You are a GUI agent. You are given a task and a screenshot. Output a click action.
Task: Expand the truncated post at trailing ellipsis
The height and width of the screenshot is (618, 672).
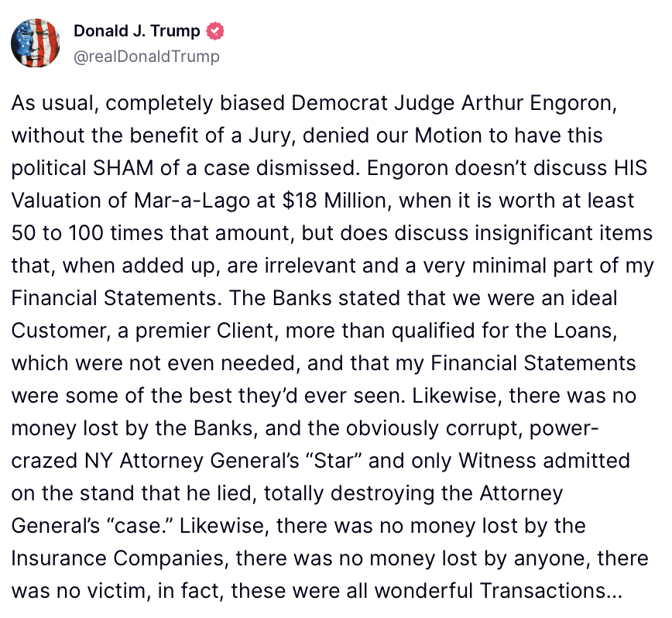tap(614, 592)
